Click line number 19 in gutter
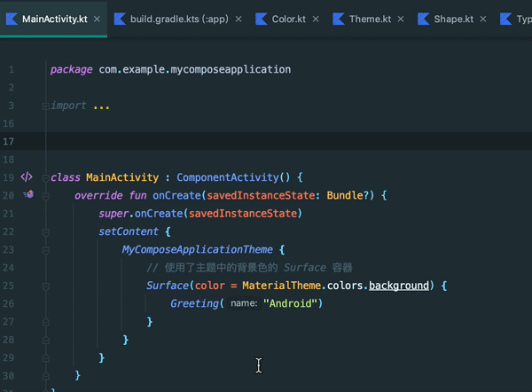The width and height of the screenshot is (532, 392). [x=8, y=177]
